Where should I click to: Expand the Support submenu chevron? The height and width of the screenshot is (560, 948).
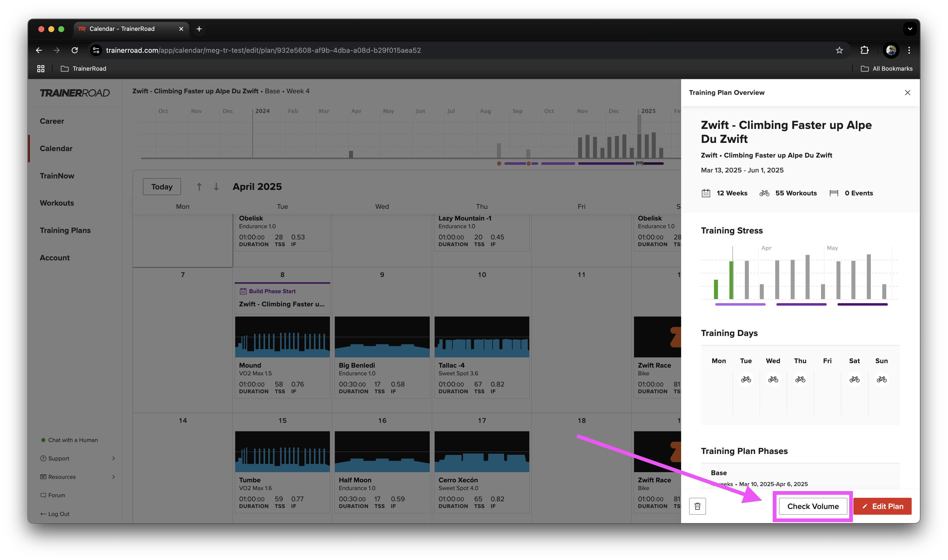(114, 458)
